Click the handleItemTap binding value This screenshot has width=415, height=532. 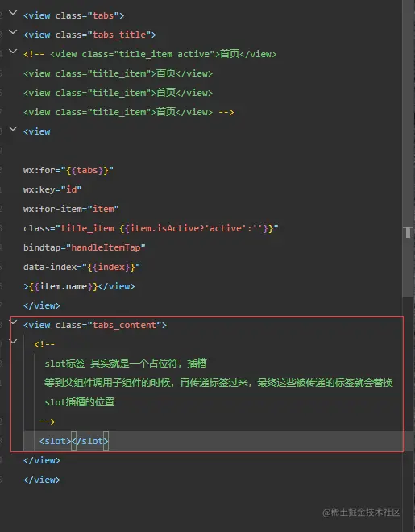(106, 247)
